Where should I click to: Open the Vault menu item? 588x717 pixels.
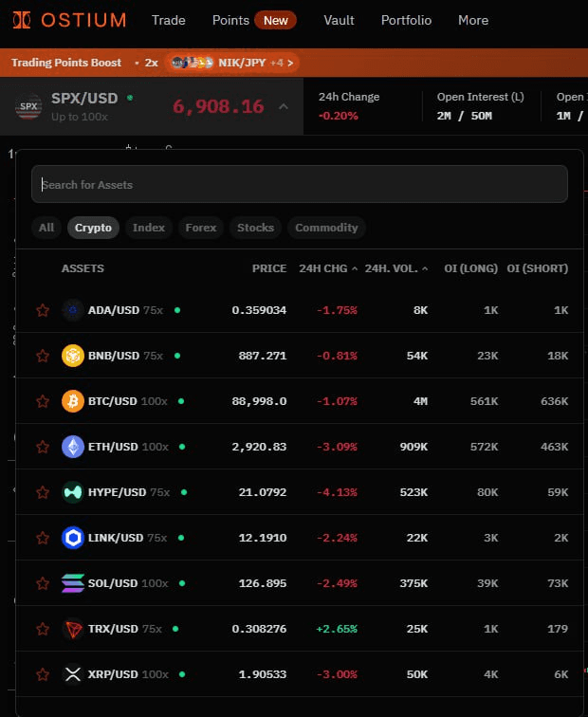click(339, 20)
